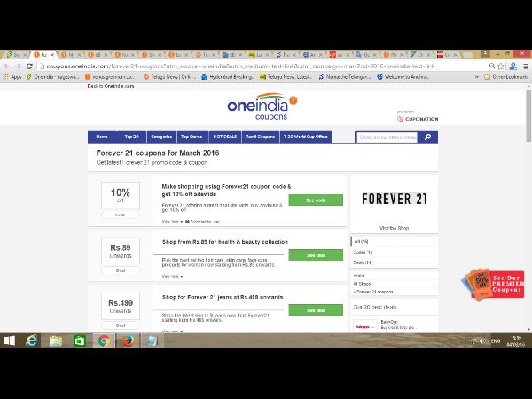
Task: Expand View more under health & beauty deal
Action: tap(170, 276)
